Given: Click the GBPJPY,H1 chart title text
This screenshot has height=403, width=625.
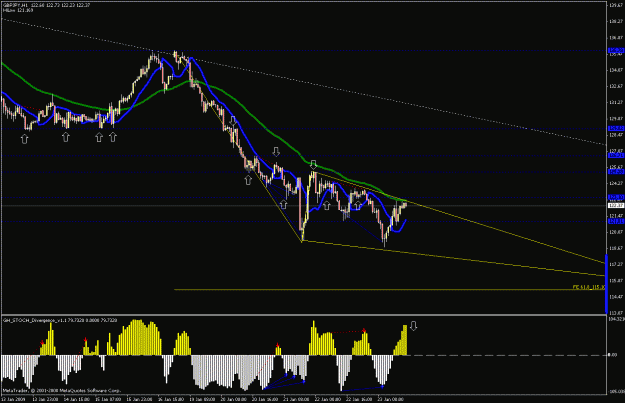Looking at the screenshot, I should point(16,5).
